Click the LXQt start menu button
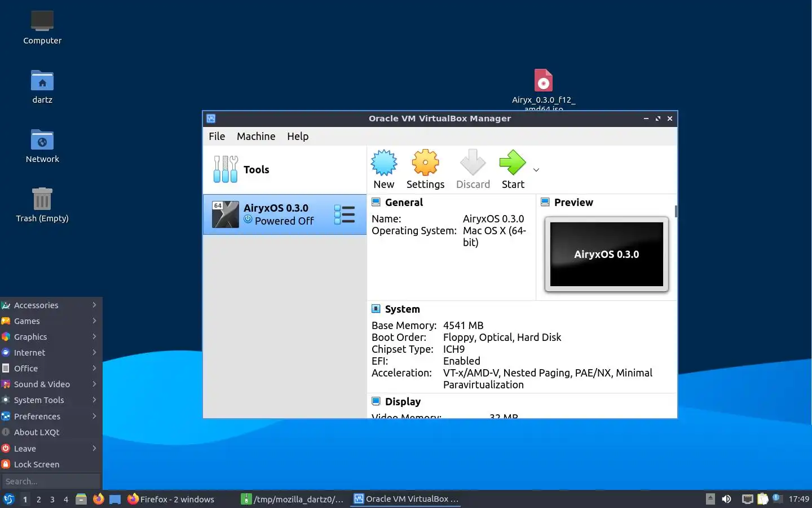 [x=8, y=499]
